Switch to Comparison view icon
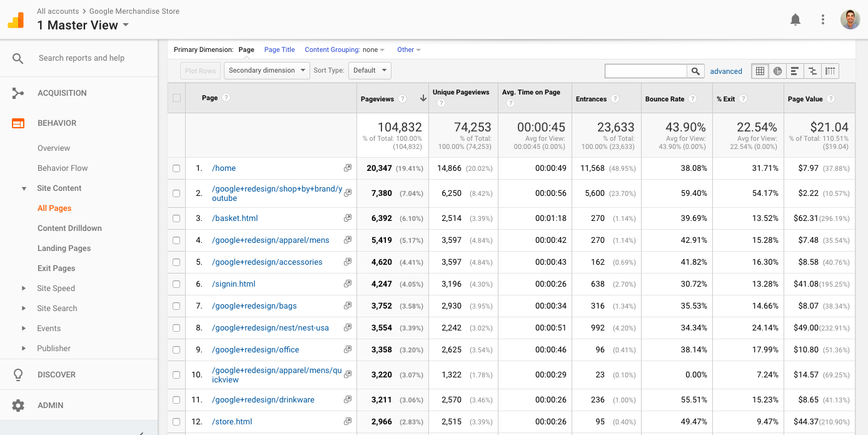The width and height of the screenshot is (868, 435). (x=812, y=71)
